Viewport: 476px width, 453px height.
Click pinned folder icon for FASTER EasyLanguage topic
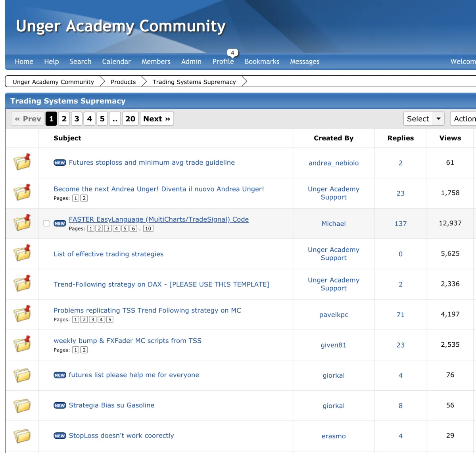pyautogui.click(x=22, y=223)
